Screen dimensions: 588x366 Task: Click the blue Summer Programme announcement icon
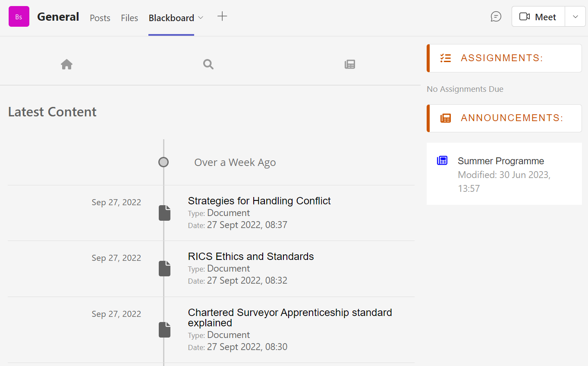point(442,161)
